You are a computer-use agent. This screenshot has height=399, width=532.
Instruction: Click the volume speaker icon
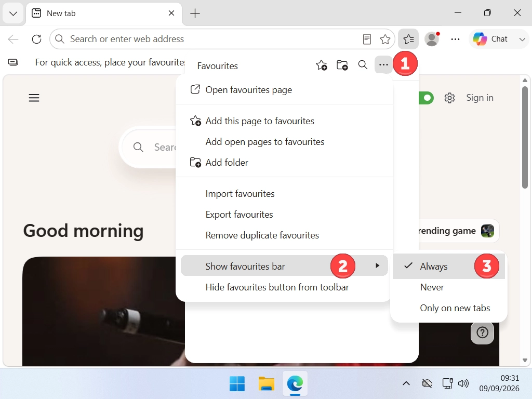463,384
